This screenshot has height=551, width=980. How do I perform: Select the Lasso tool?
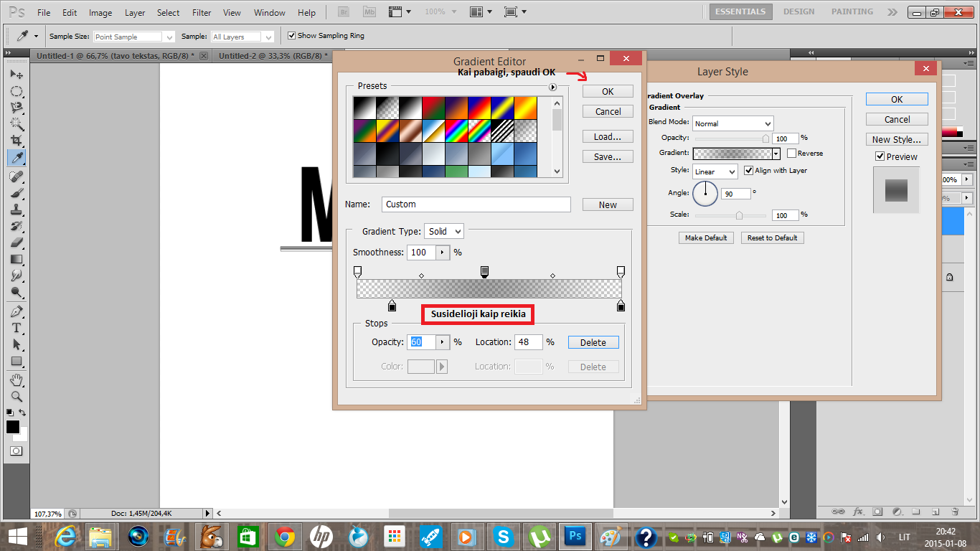[16, 108]
